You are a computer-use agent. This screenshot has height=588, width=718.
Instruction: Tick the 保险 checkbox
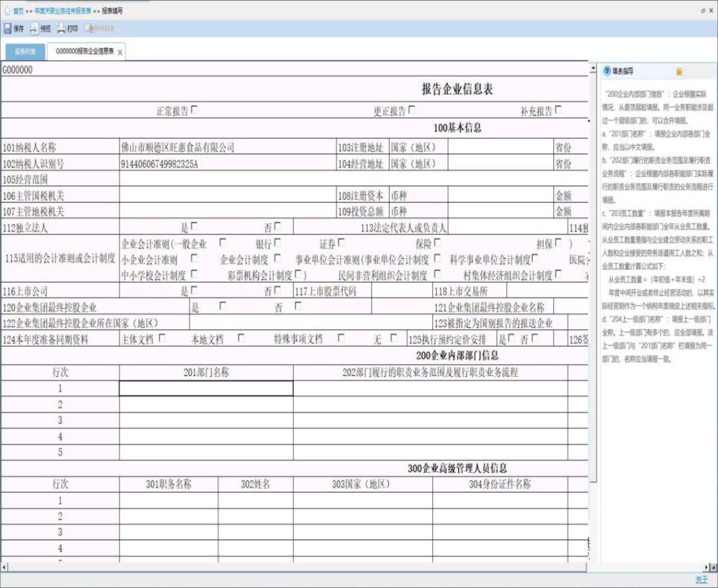(x=437, y=243)
